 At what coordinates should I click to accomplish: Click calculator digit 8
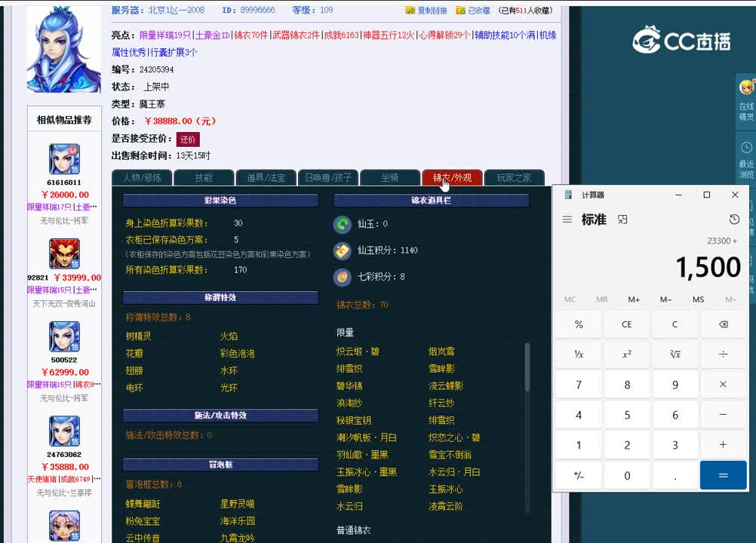(627, 385)
